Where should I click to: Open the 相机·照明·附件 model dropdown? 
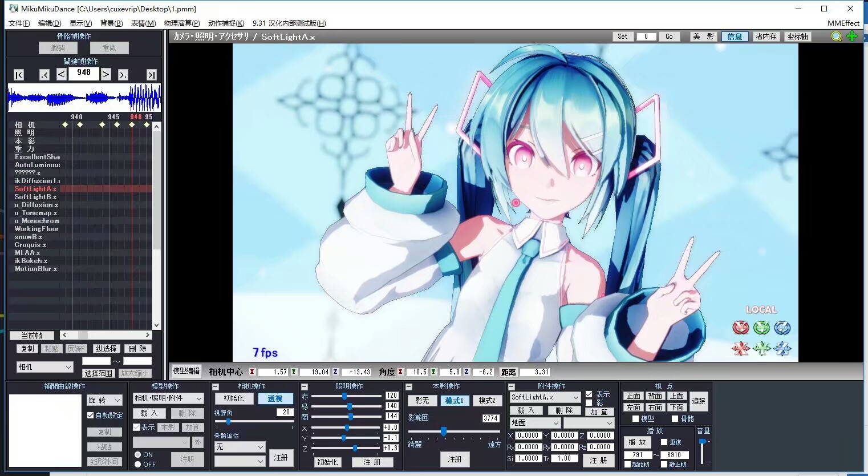(x=168, y=398)
